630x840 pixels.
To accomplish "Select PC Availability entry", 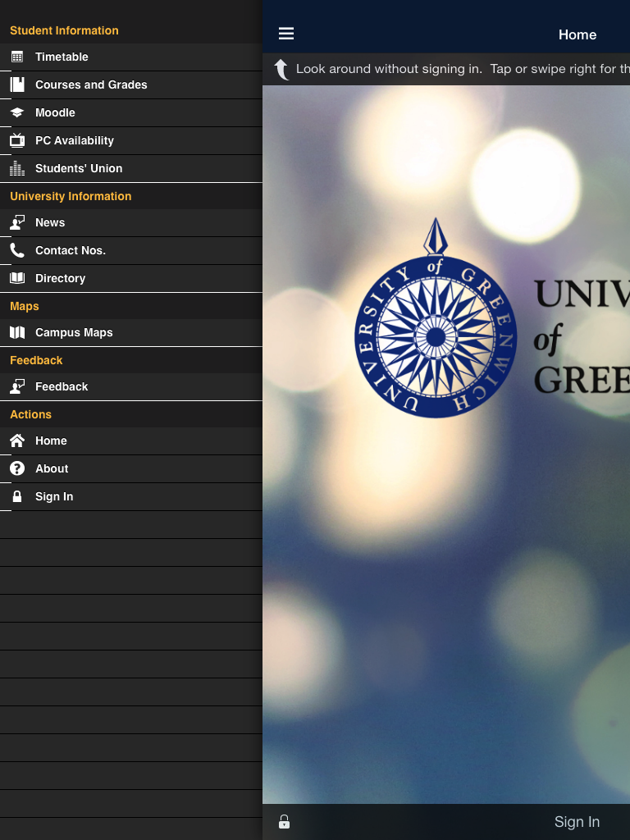I will [x=131, y=141].
